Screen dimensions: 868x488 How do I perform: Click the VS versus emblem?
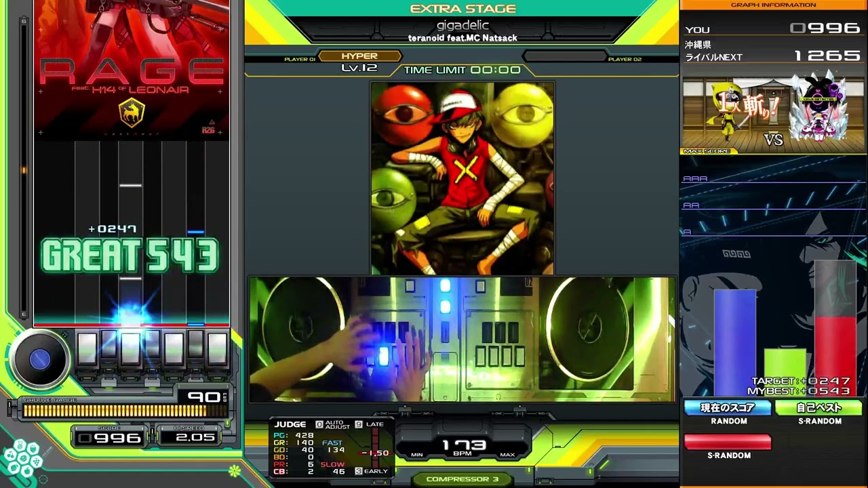click(774, 140)
